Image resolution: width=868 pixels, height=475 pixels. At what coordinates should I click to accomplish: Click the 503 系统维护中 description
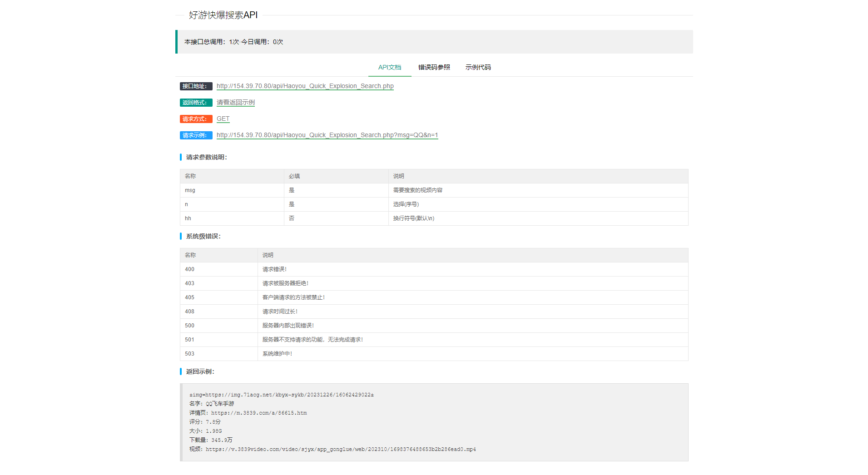277,354
